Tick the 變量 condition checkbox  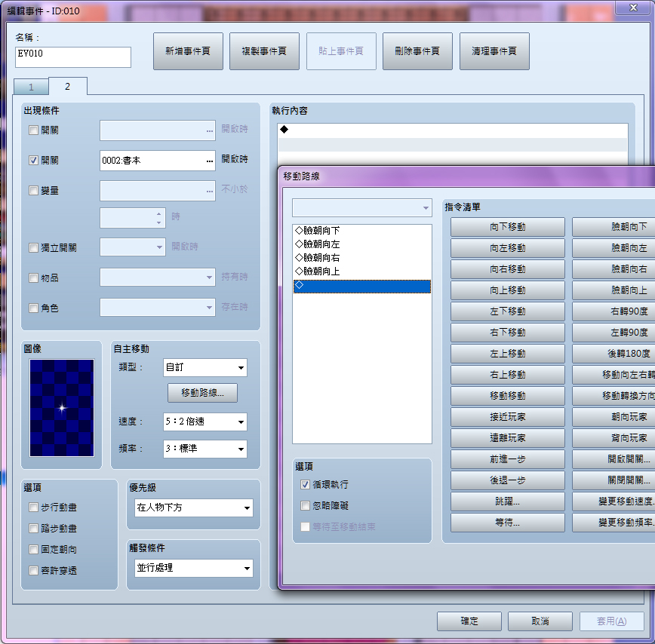pos(33,191)
